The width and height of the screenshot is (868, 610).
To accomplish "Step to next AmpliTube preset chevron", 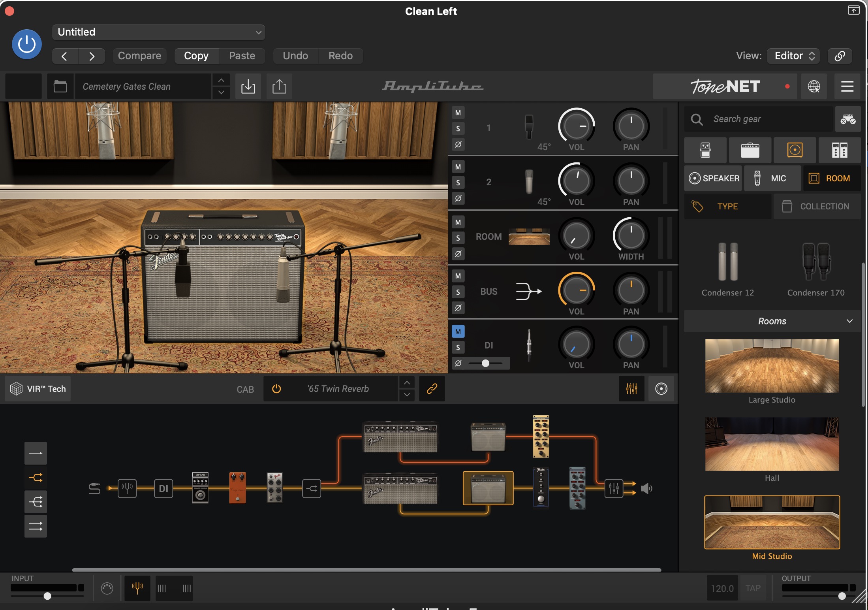I will [221, 92].
